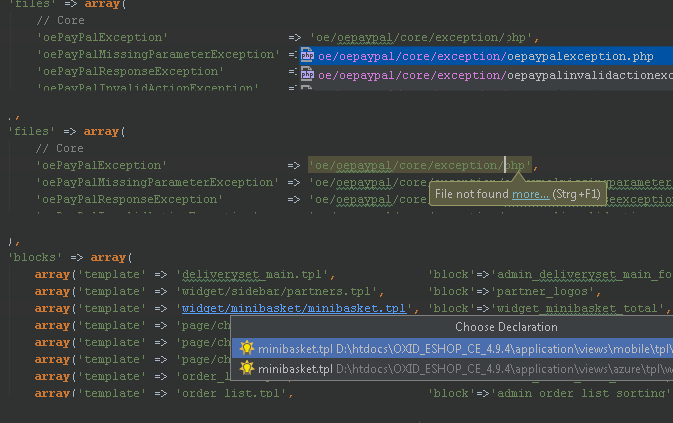
Task: Click 'admin order list sorting' block value
Action: pos(580,393)
